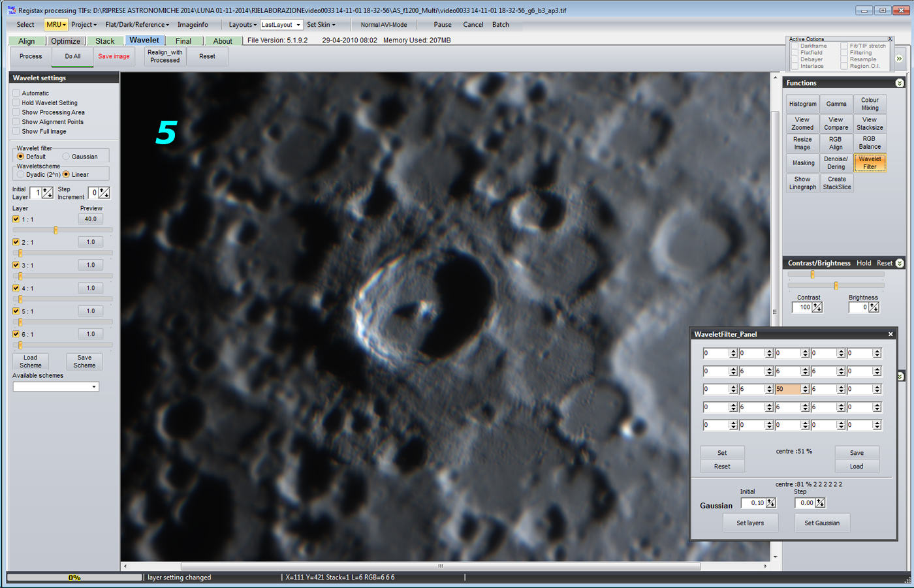Enable Show Processing Area checkbox
The width and height of the screenshot is (914, 588).
(x=16, y=112)
